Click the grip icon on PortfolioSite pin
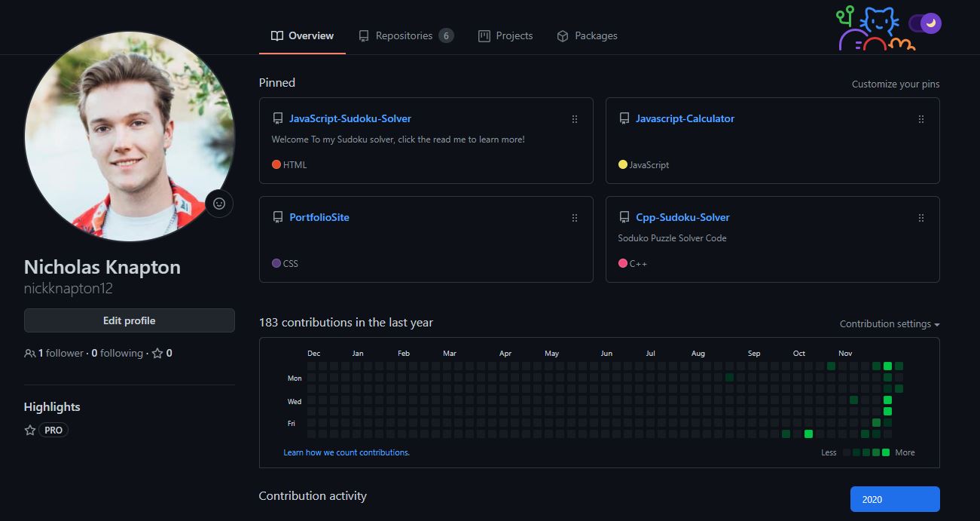This screenshot has height=521, width=980. coord(575,218)
